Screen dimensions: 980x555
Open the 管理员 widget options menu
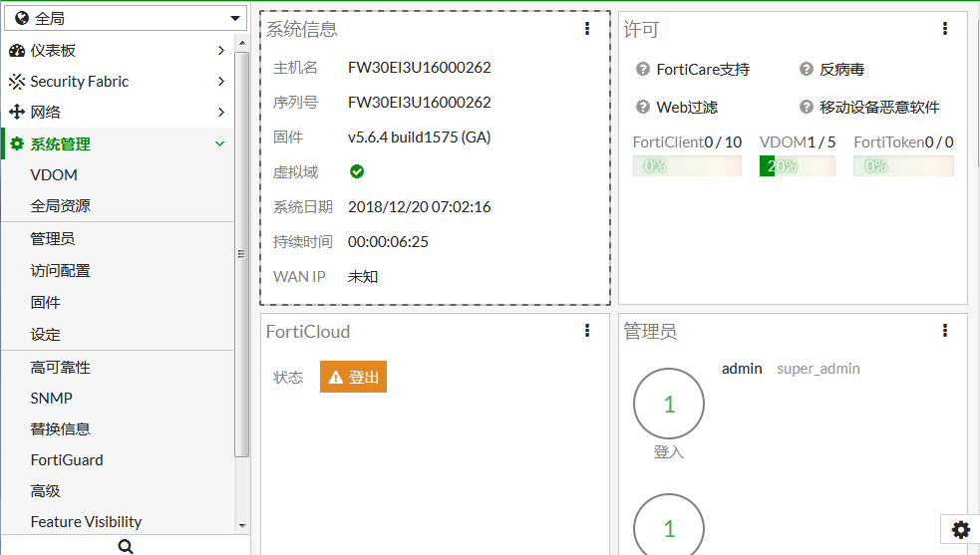[x=945, y=331]
